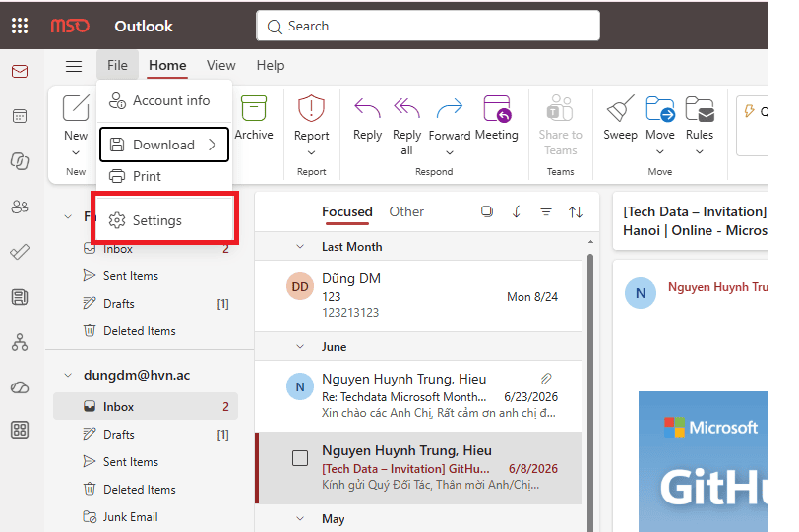Open Re: Techdata Microsoft Month email
Image resolution: width=799 pixels, height=532 pixels.
click(418, 395)
